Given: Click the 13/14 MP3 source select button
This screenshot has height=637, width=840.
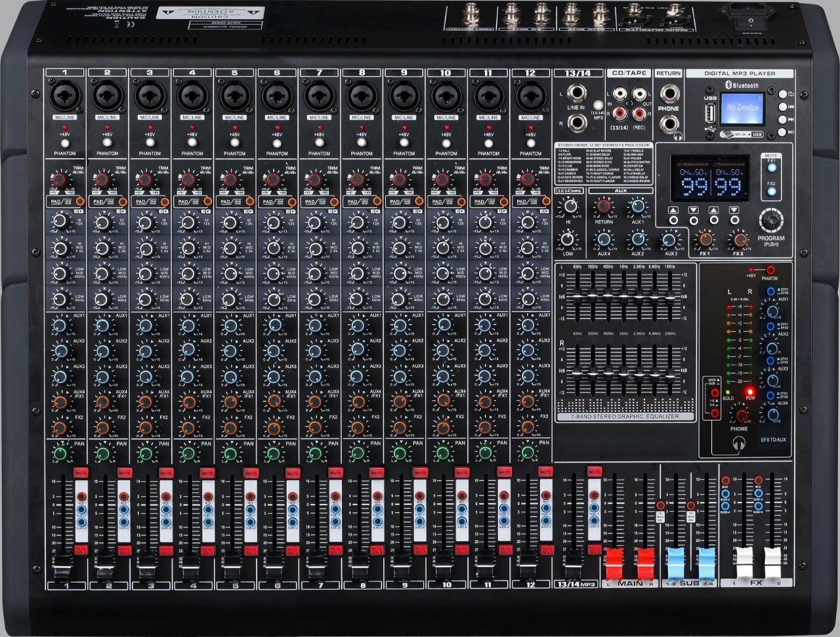Looking at the screenshot, I should click(598, 105).
